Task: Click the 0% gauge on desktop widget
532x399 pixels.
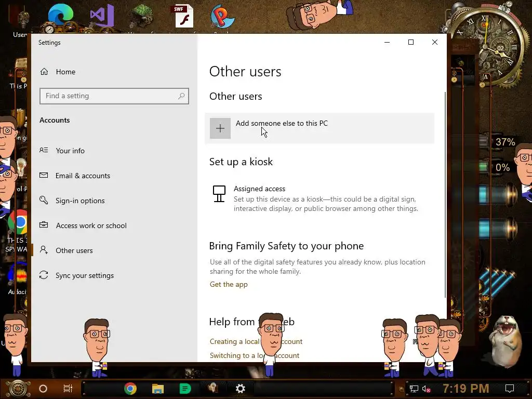Action: pos(502,167)
